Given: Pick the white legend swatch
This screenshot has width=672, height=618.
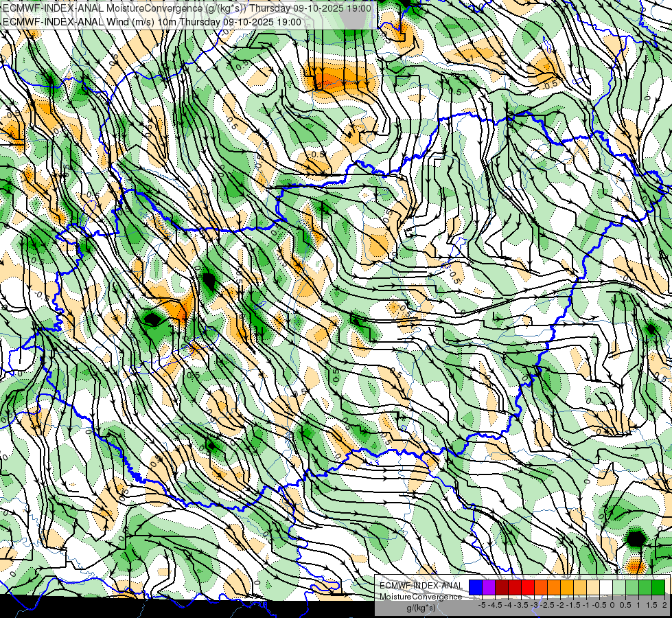Looking at the screenshot, I should click(x=606, y=587).
